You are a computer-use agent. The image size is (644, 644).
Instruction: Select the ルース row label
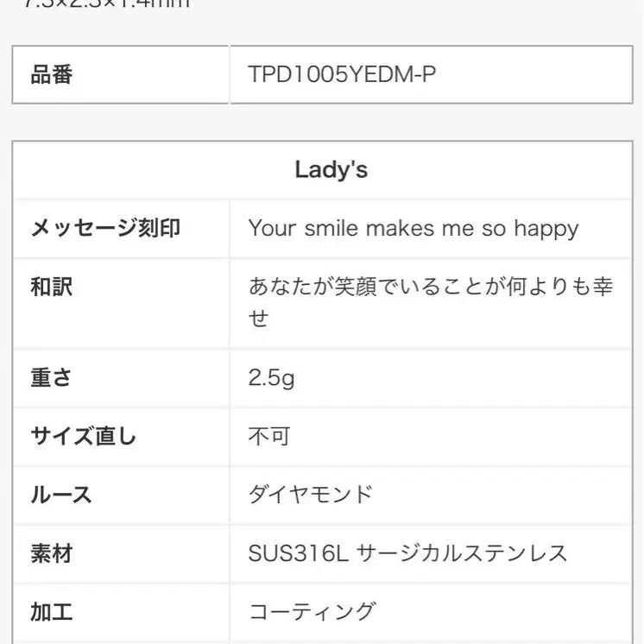point(61,495)
